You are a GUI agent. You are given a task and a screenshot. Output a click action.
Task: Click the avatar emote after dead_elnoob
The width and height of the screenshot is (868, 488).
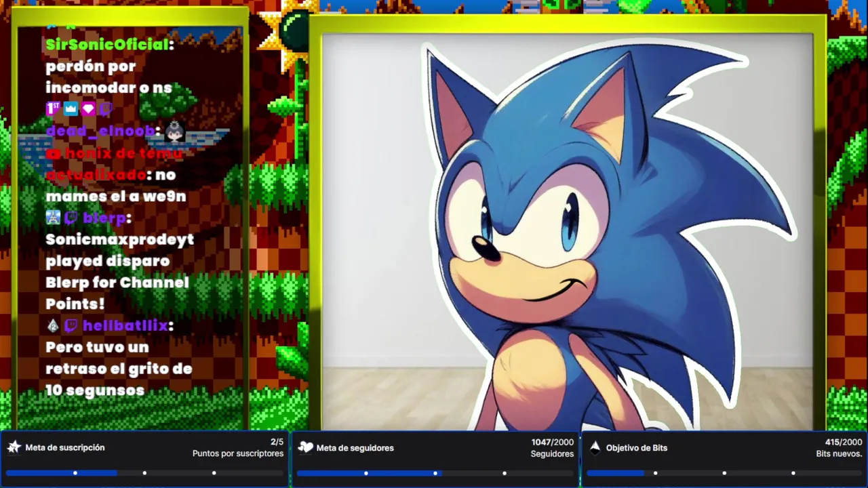tap(175, 131)
